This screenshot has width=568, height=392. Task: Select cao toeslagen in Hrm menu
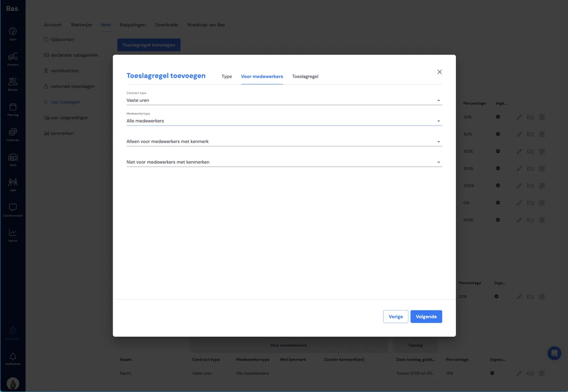[x=62, y=102]
